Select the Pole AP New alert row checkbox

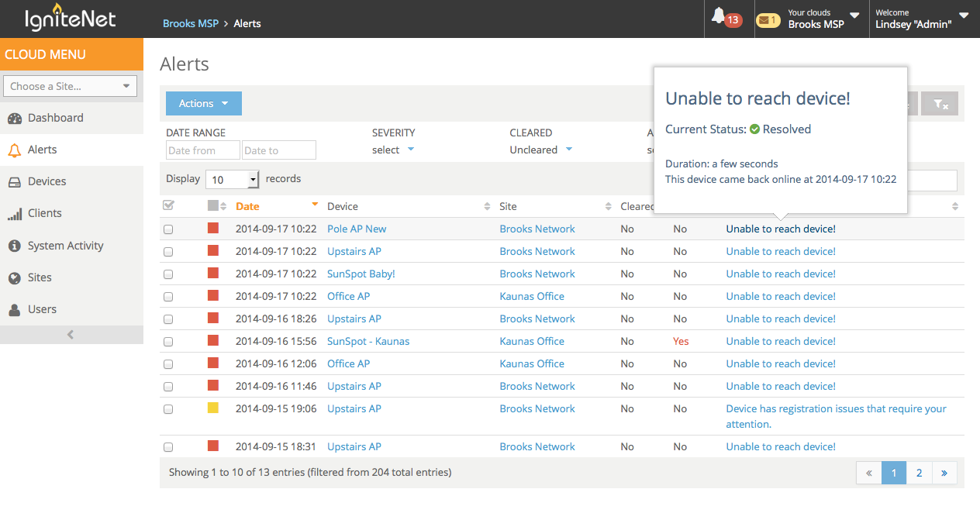point(168,229)
